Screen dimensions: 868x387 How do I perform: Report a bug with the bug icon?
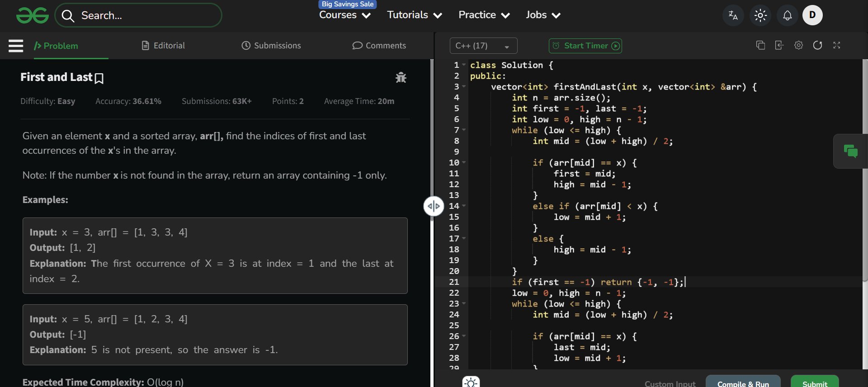(x=401, y=78)
